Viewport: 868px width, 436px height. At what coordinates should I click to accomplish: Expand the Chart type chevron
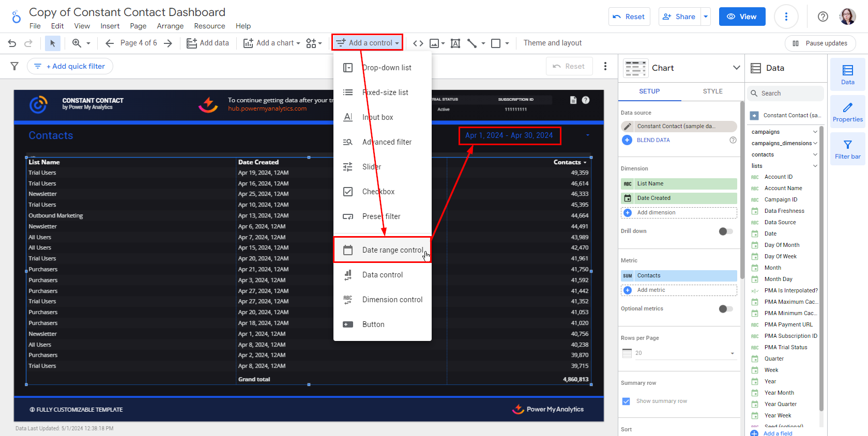coord(736,68)
